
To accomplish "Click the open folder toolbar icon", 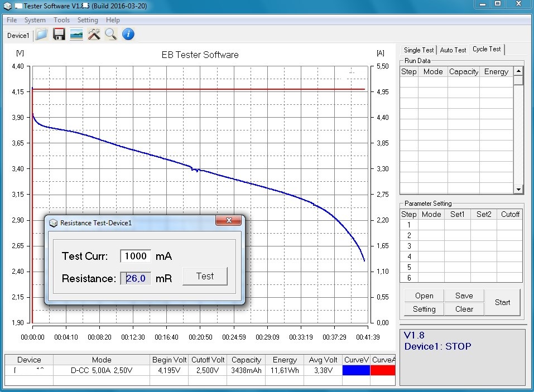I will pos(41,35).
